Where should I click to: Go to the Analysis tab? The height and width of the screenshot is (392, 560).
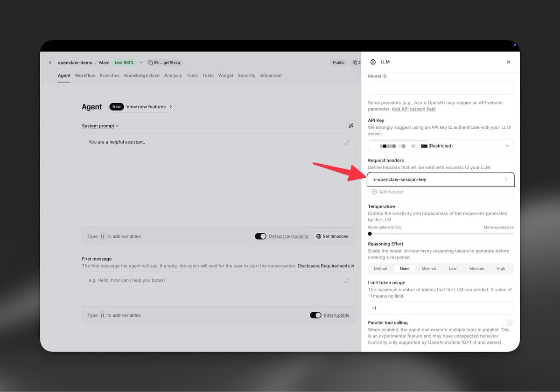(x=173, y=76)
